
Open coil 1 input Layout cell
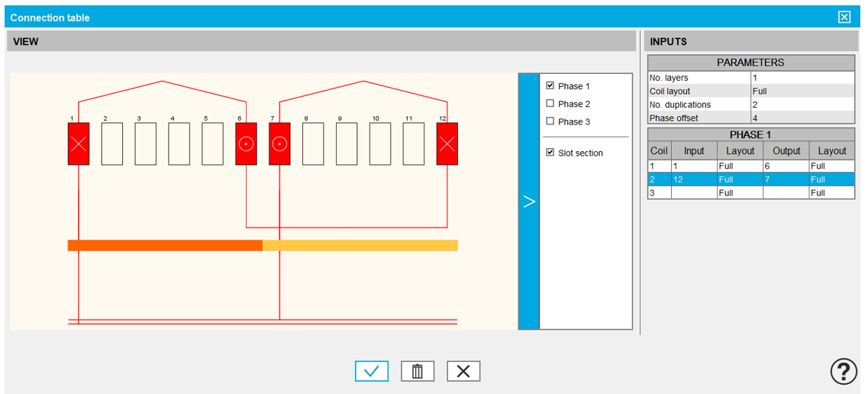pyautogui.click(x=739, y=166)
